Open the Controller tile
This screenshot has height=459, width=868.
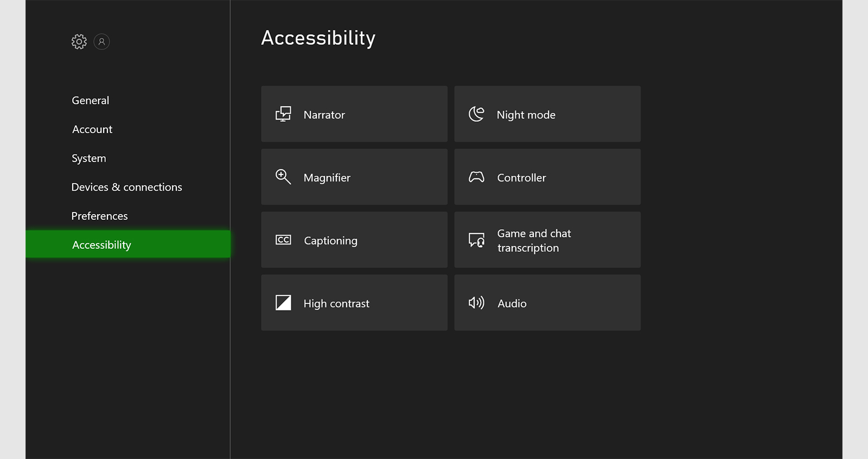tap(547, 177)
